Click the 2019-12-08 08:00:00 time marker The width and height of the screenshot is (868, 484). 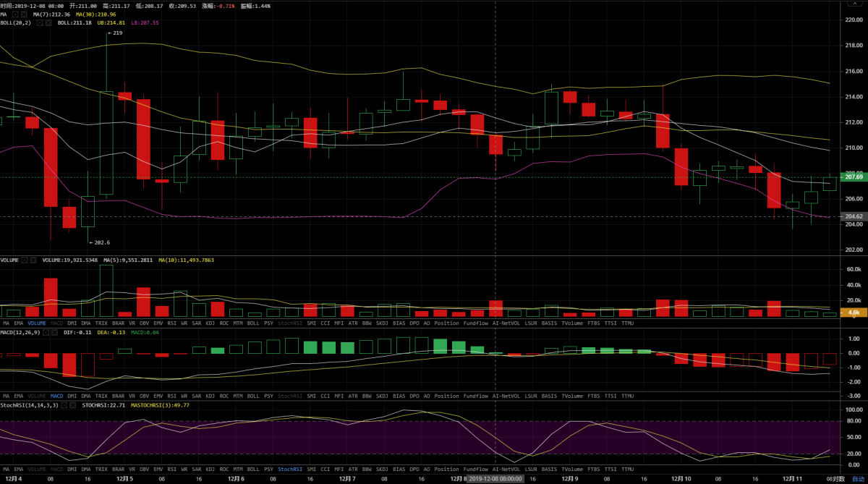(495, 479)
